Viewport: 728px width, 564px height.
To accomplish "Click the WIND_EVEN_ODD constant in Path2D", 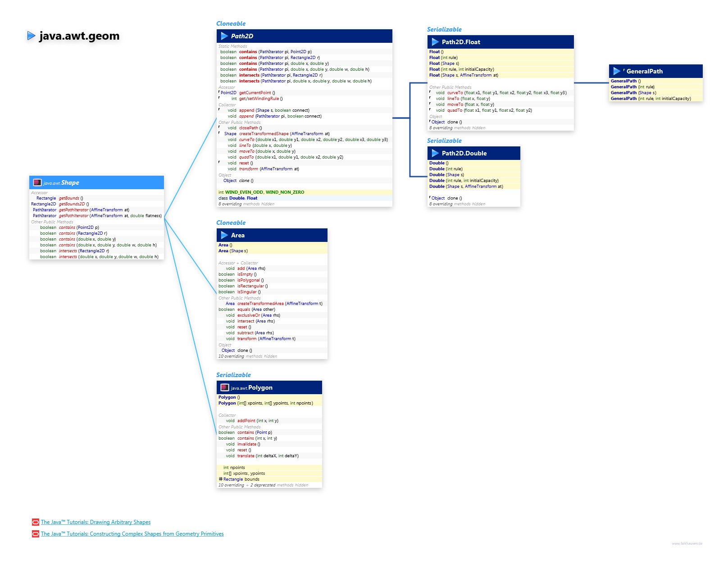I will (244, 192).
